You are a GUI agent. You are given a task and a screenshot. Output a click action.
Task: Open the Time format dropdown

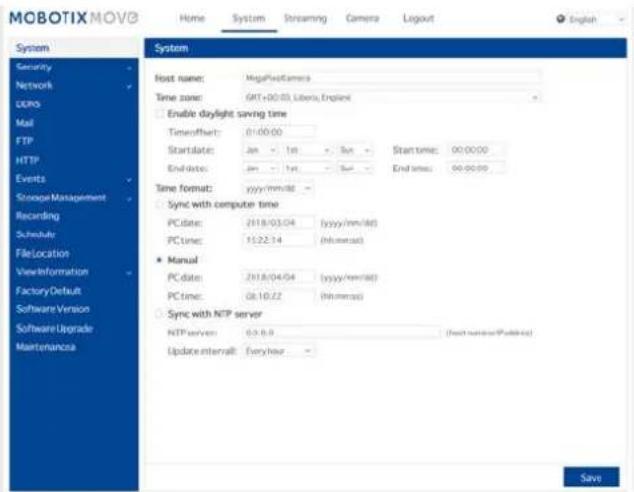tap(278, 188)
